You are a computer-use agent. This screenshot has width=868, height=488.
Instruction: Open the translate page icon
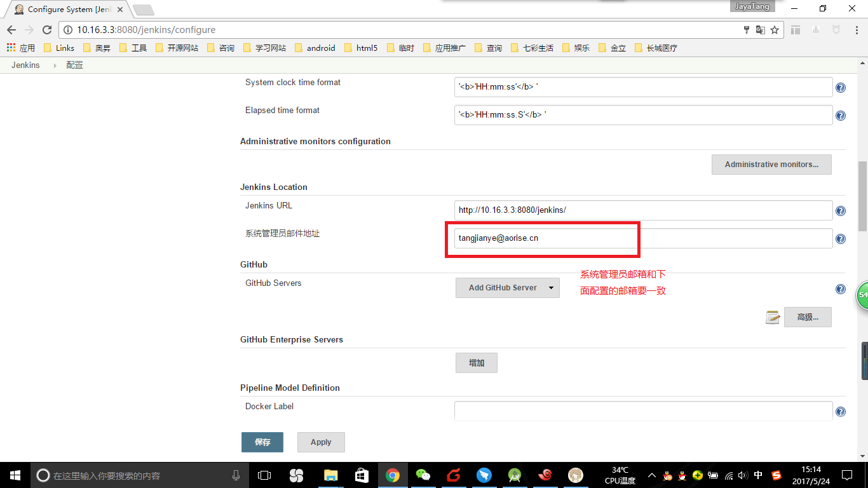pyautogui.click(x=761, y=30)
